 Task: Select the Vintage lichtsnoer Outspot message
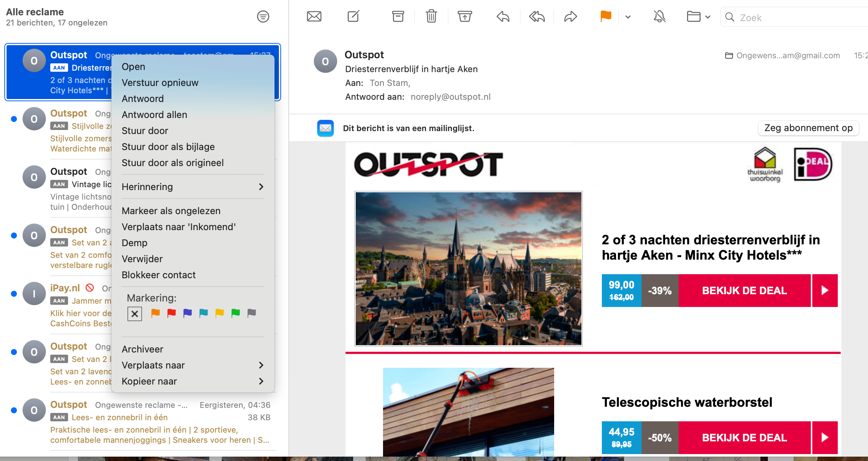pyautogui.click(x=142, y=188)
